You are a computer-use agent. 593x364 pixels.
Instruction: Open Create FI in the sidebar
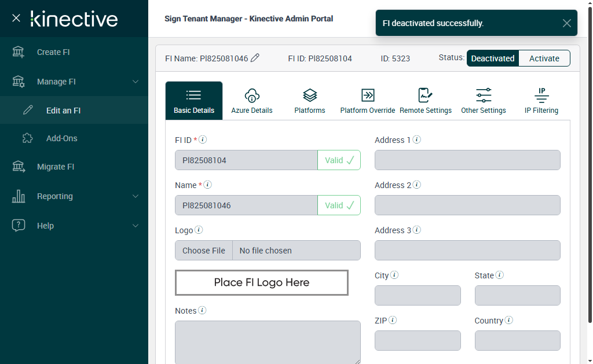[74, 52]
